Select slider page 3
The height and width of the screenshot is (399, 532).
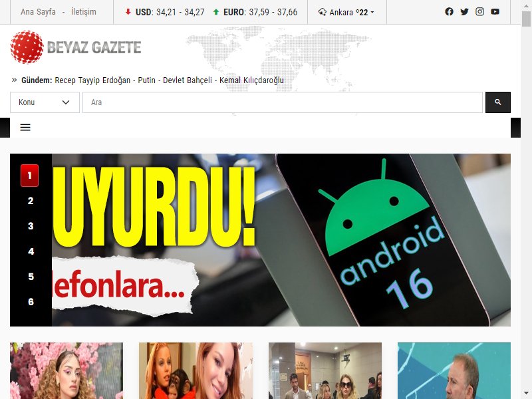pyautogui.click(x=31, y=226)
